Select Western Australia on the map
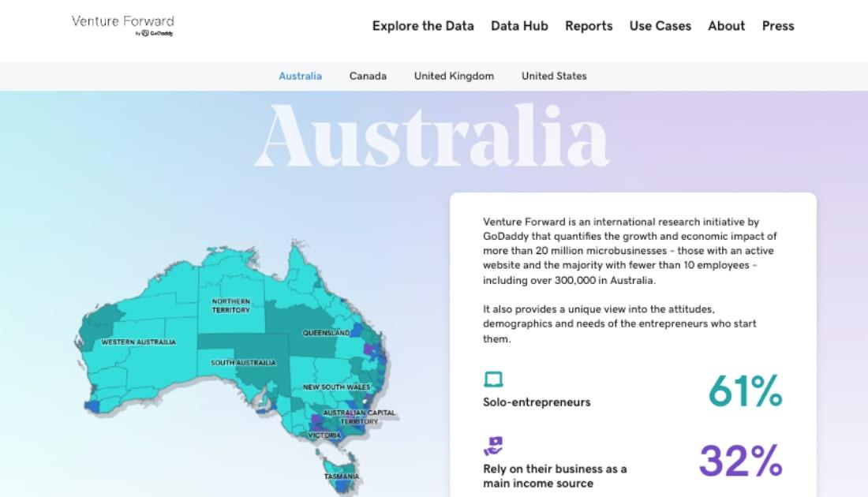The image size is (868, 497). coord(139,342)
